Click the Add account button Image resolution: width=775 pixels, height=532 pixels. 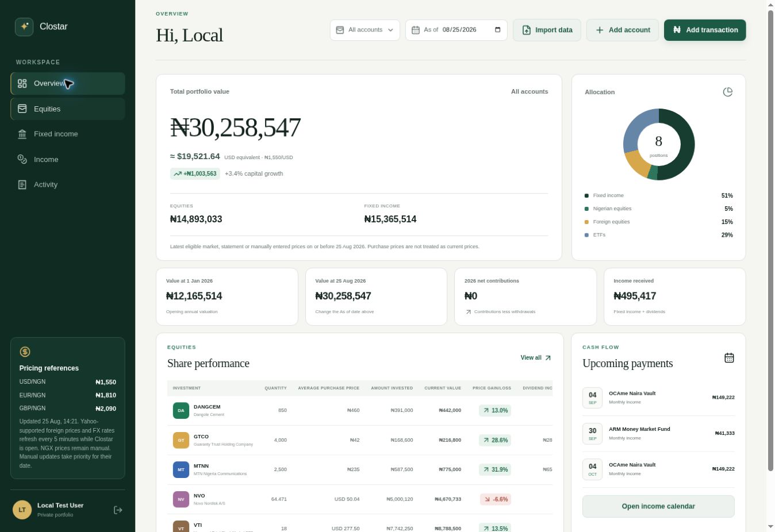pyautogui.click(x=623, y=30)
